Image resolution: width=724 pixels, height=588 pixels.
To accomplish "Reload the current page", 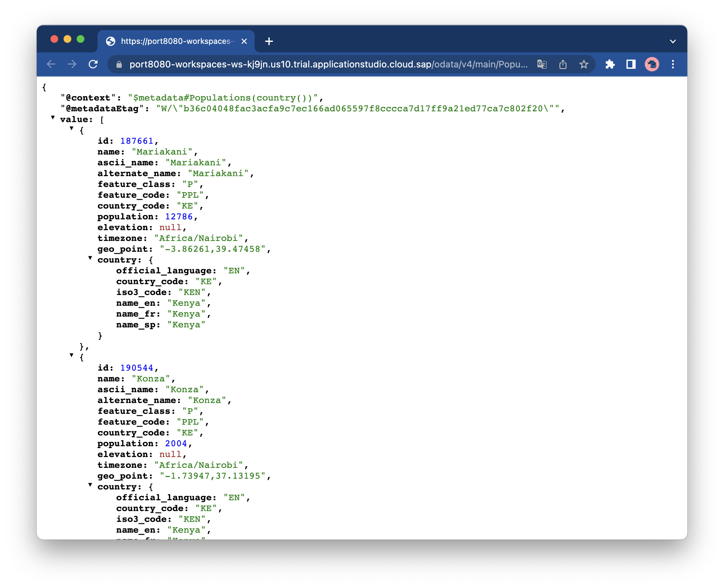I will tap(93, 64).
